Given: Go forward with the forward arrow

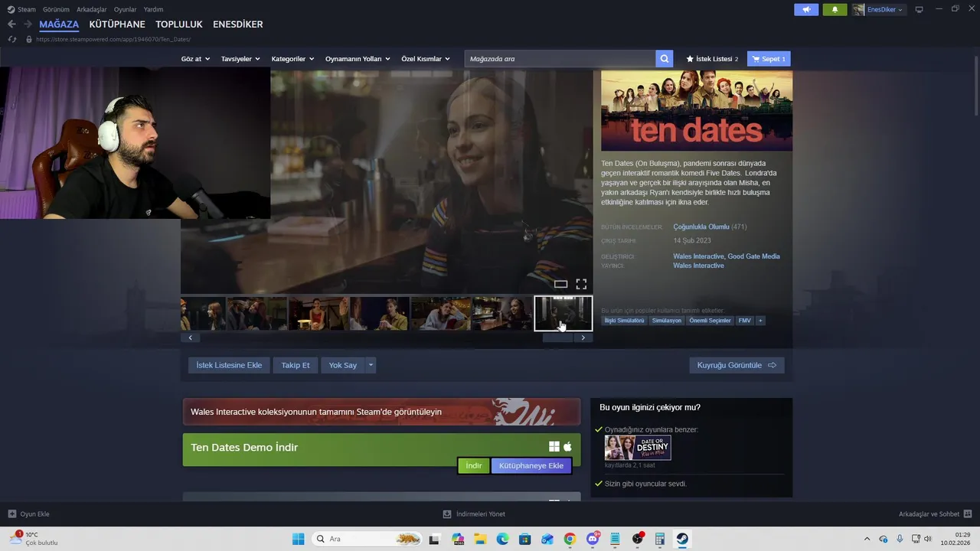Looking at the screenshot, I should point(28,24).
